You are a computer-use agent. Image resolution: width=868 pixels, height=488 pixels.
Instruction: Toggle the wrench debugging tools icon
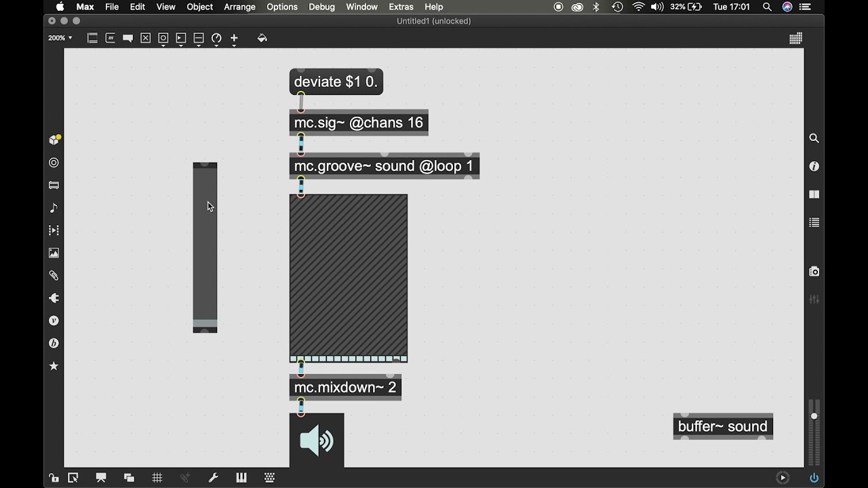tap(213, 478)
